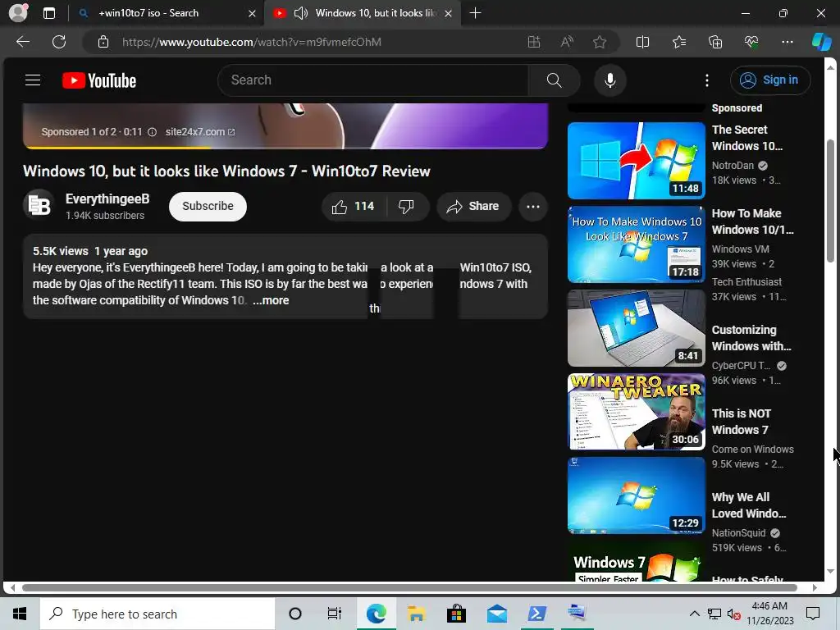
Task: Click the taskbar 'Type here to search' box
Action: pos(157,614)
